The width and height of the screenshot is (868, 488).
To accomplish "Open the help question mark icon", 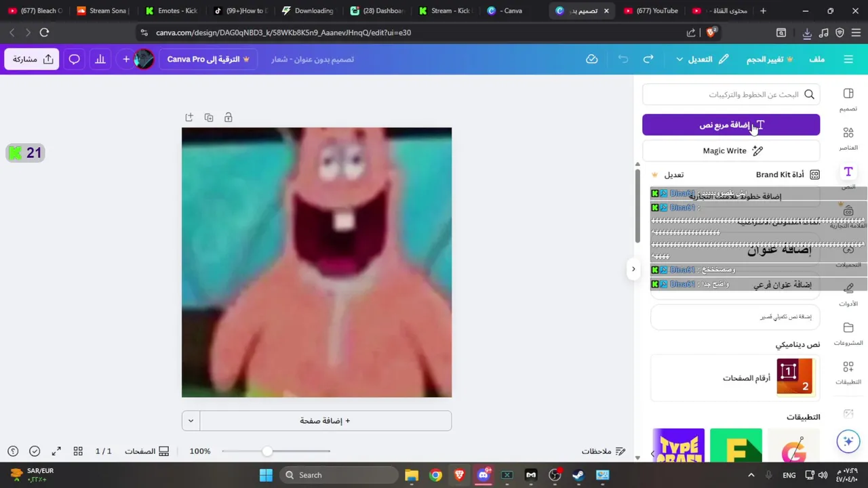I will point(13,451).
